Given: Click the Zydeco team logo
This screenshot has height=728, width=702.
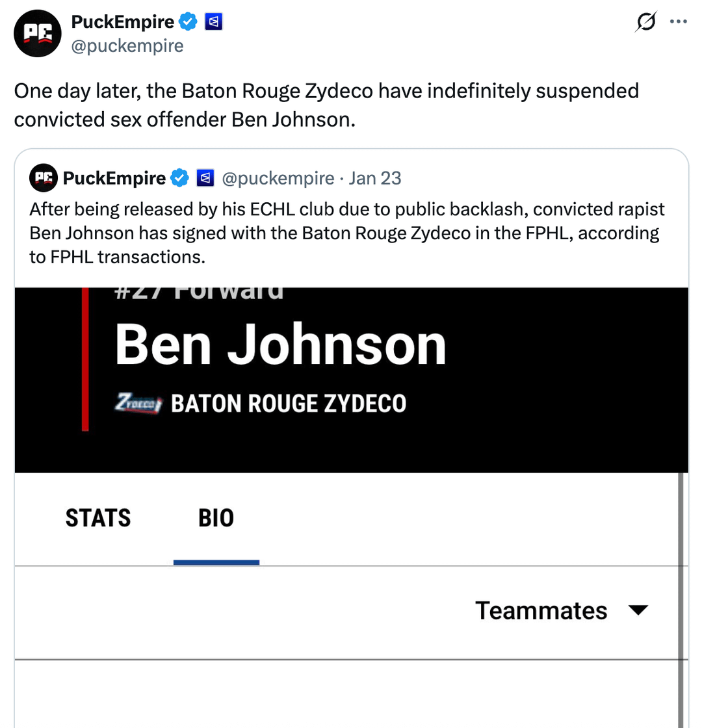Looking at the screenshot, I should pos(138,403).
